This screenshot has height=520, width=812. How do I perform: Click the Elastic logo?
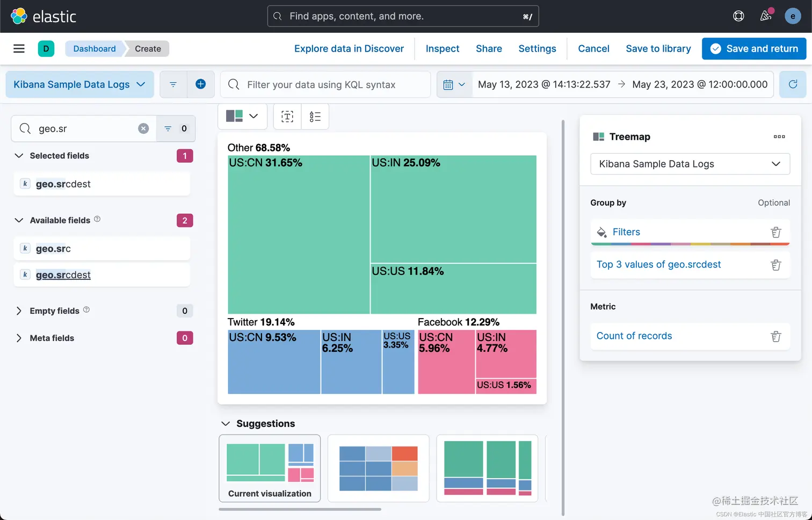point(44,16)
